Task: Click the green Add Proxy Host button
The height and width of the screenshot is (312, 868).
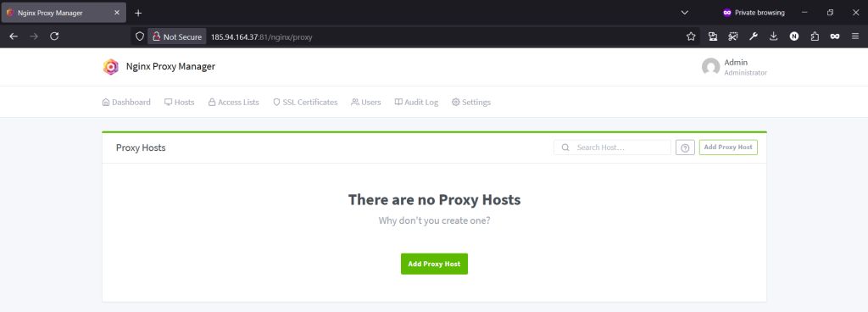Action: click(435, 264)
